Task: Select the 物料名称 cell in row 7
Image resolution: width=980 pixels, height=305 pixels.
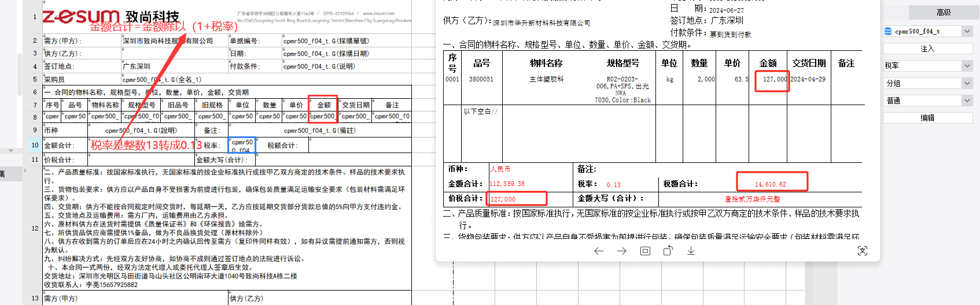Action: click(105, 105)
